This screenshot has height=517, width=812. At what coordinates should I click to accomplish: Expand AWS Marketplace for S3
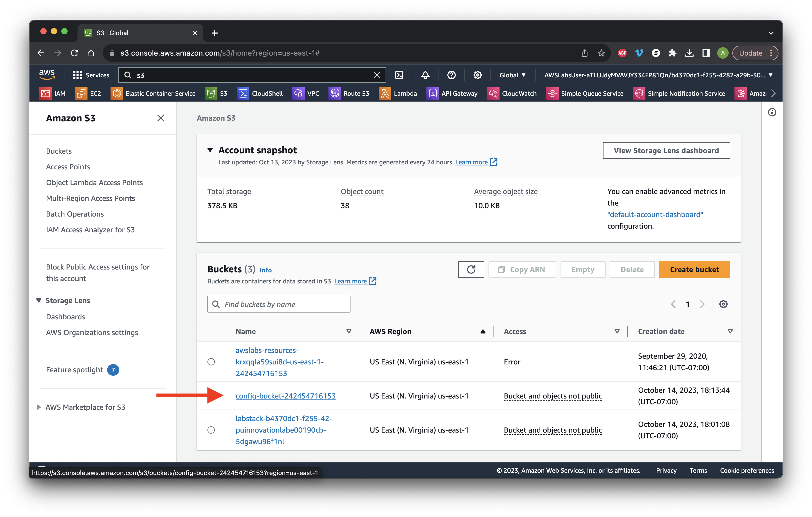(x=39, y=407)
